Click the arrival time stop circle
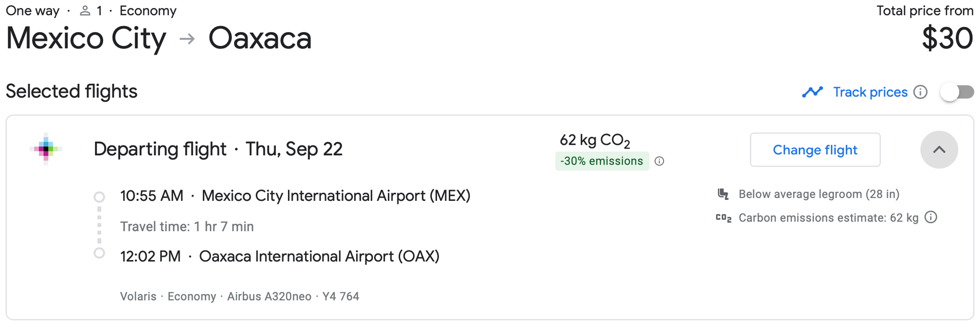Viewport: 980px width, 324px height. click(100, 253)
